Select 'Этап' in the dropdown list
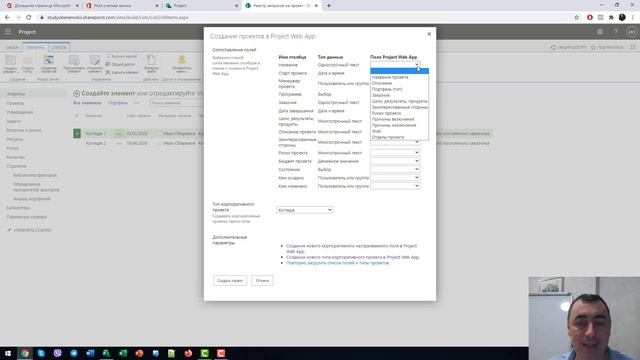 tap(376, 131)
